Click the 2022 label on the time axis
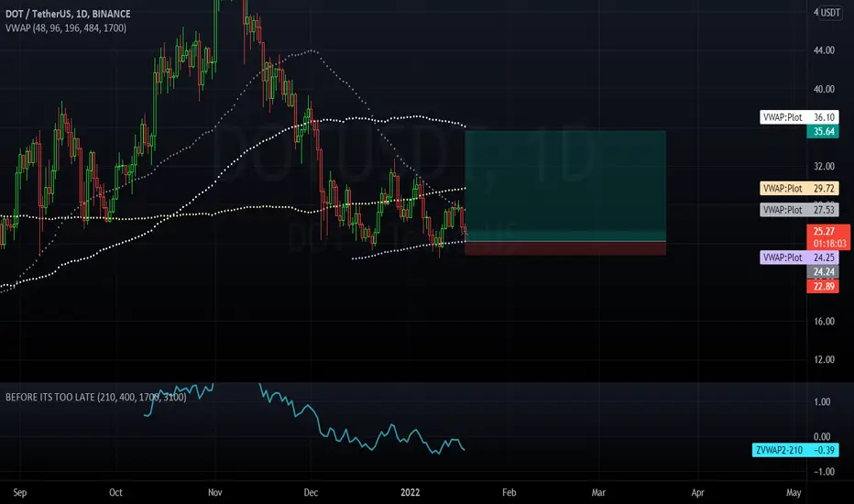This screenshot has height=504, width=854. pyautogui.click(x=411, y=493)
